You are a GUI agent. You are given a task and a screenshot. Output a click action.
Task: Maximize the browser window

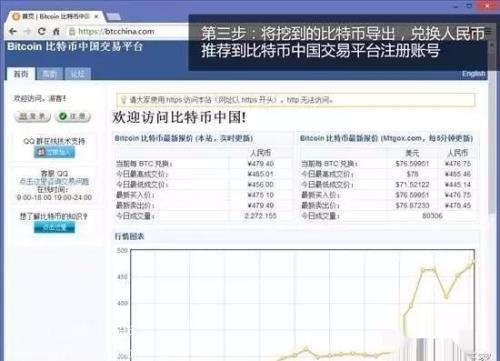point(469,6)
